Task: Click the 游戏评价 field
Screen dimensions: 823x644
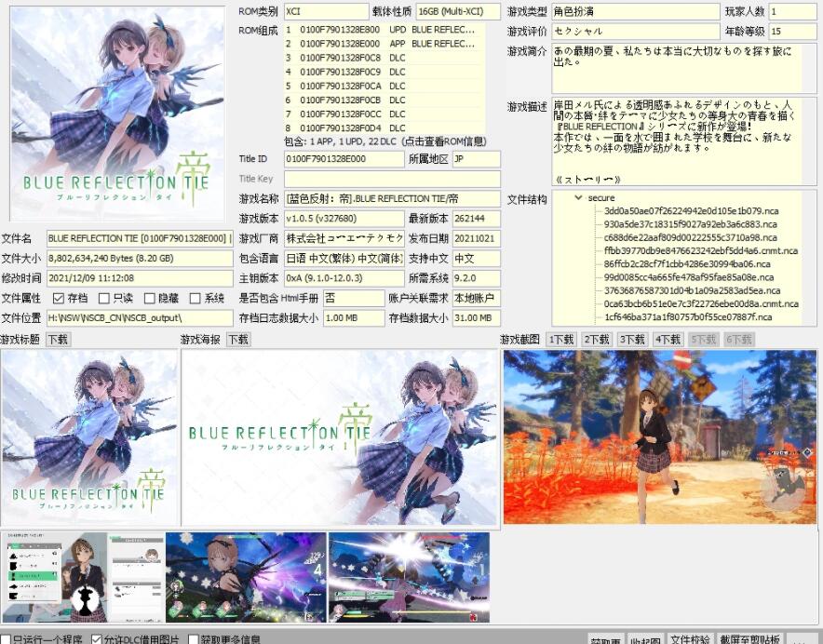Action: [x=636, y=32]
